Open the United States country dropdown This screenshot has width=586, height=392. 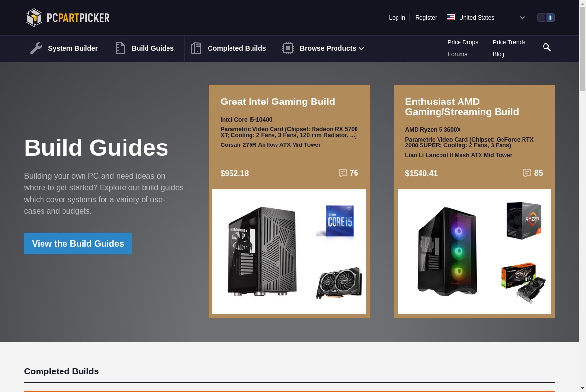click(486, 18)
